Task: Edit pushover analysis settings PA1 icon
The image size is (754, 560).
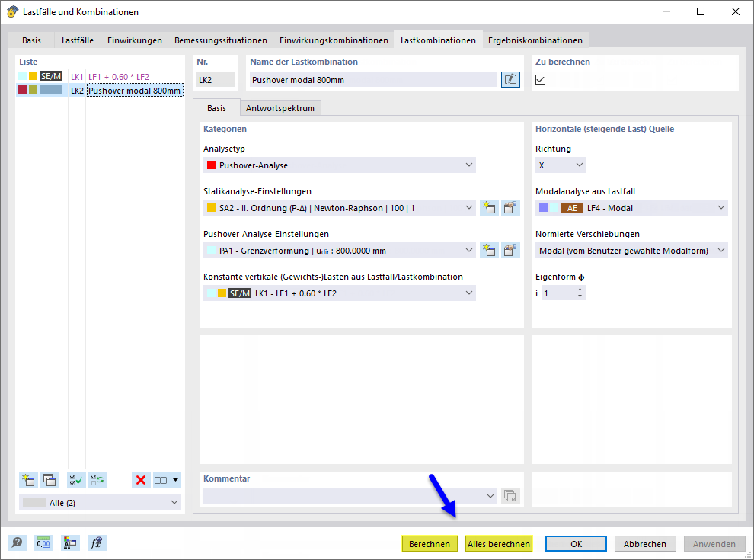Action: pyautogui.click(x=510, y=251)
